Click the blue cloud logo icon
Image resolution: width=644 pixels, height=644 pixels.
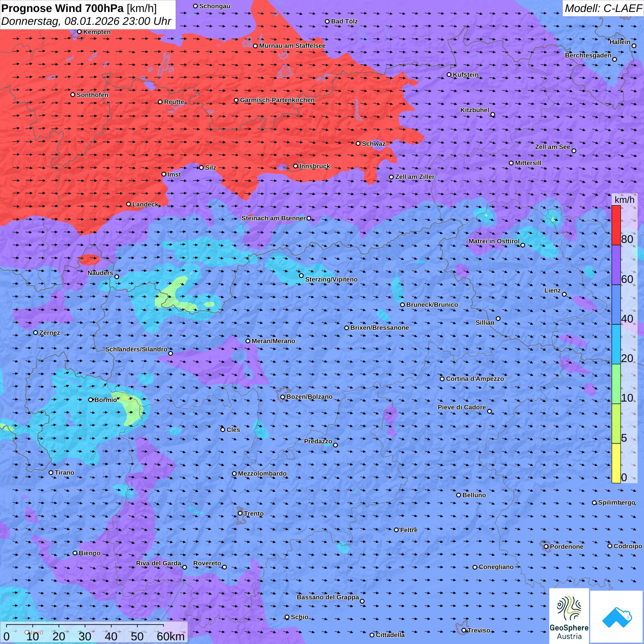coord(617,617)
